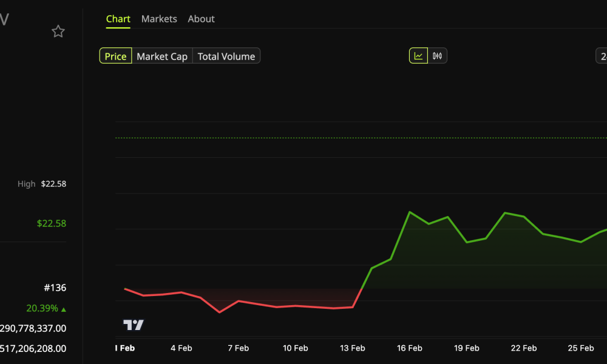607x364 pixels.
Task: Click the High $22.58 stat value
Action: click(x=54, y=184)
